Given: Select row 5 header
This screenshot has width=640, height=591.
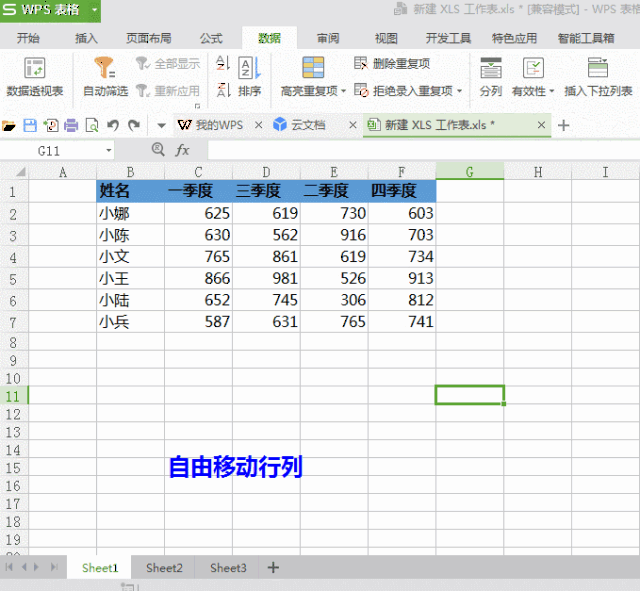Looking at the screenshot, I should coord(14,279).
